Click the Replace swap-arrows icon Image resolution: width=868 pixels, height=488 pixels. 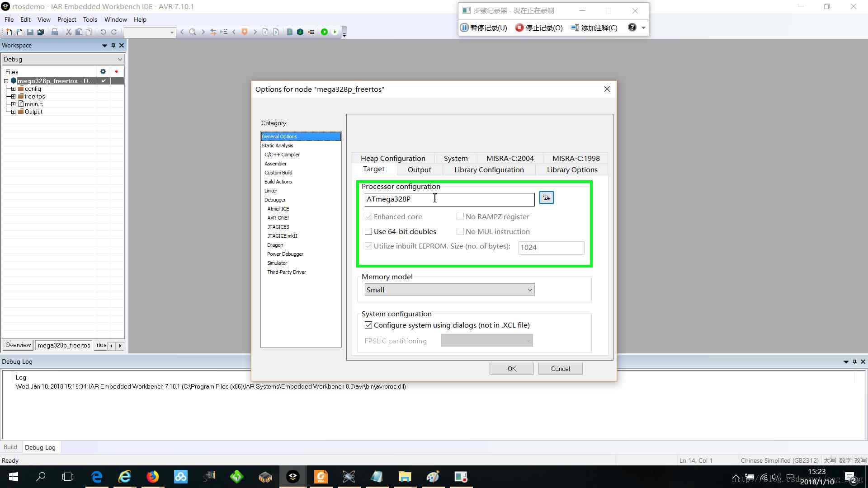(213, 32)
